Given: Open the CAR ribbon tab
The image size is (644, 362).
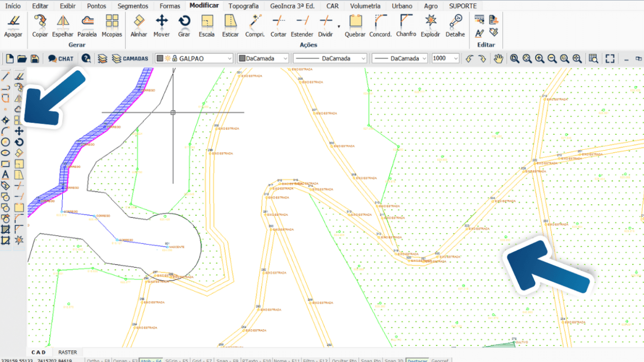Looking at the screenshot, I should (332, 6).
